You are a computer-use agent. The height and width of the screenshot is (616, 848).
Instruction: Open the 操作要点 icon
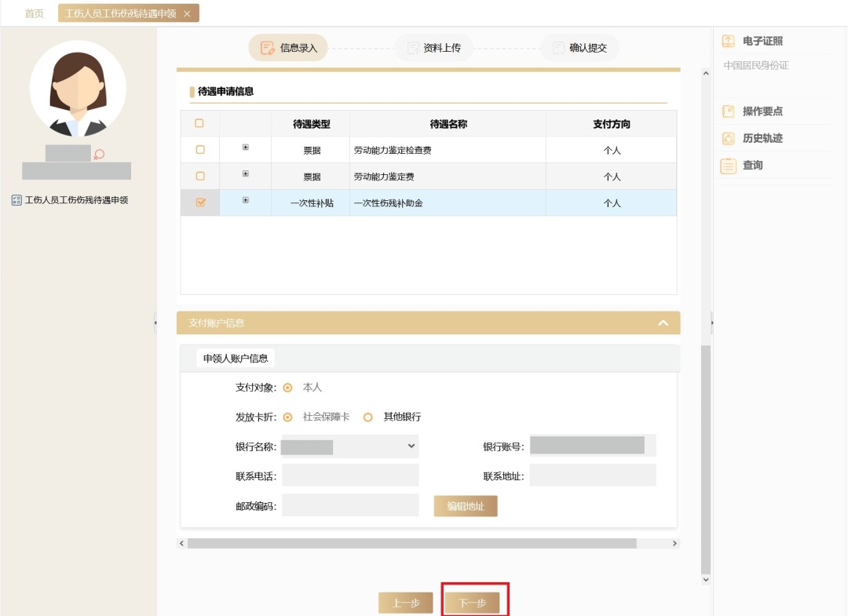click(728, 111)
